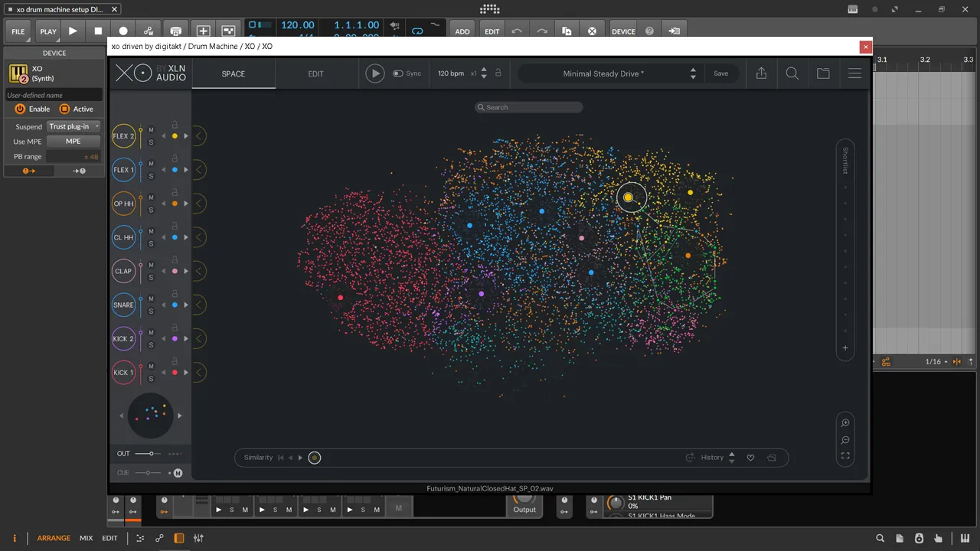Expand CLAP channel chevron
Viewport: 980px width, 551px height.
click(198, 271)
